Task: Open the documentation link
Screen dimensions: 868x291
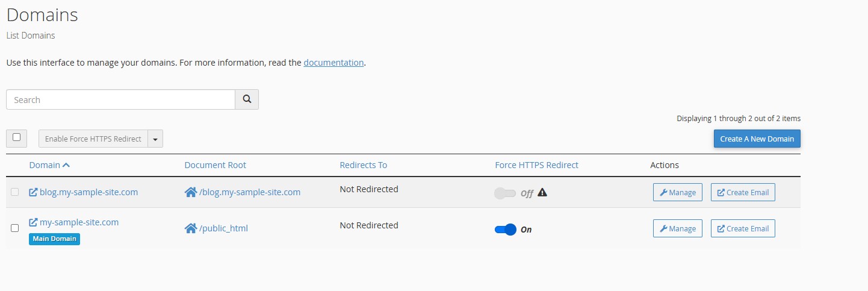Action: pyautogui.click(x=333, y=62)
